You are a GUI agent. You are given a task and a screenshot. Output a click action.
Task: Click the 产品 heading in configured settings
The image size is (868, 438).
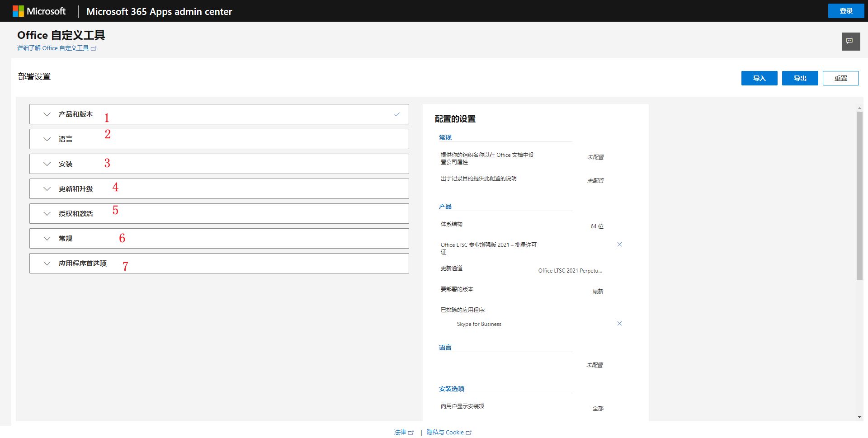445,207
